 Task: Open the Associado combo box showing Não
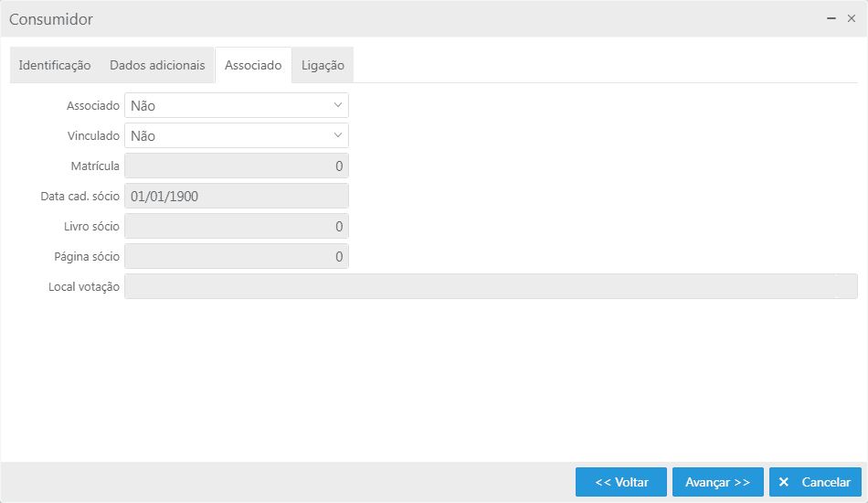click(x=237, y=105)
